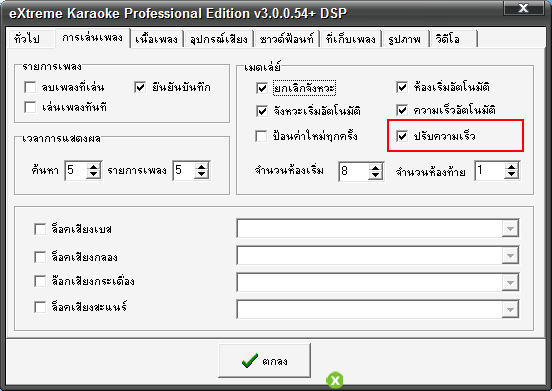Uncheck the ปรับความเร็ว checkbox
This screenshot has width=552, height=391.
point(402,136)
